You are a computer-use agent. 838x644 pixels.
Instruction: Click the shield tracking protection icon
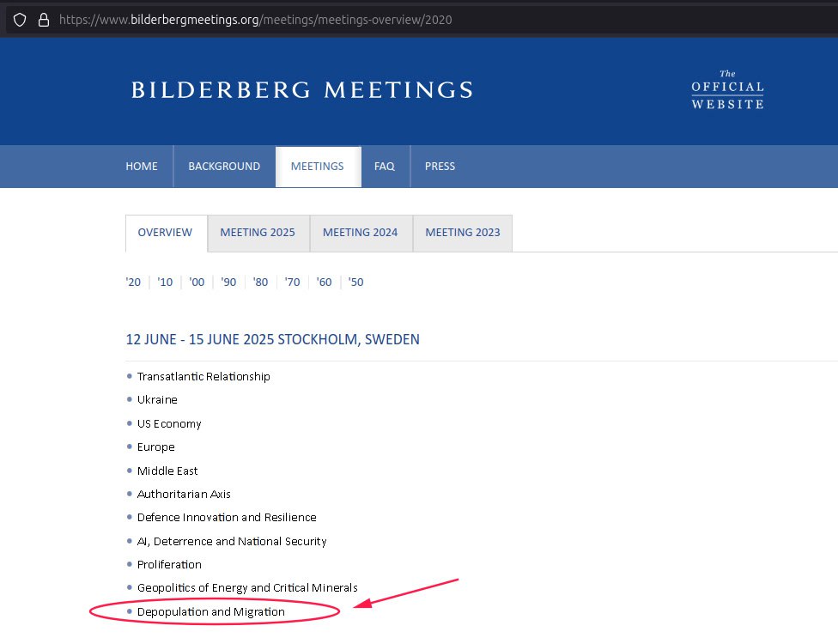[x=20, y=20]
